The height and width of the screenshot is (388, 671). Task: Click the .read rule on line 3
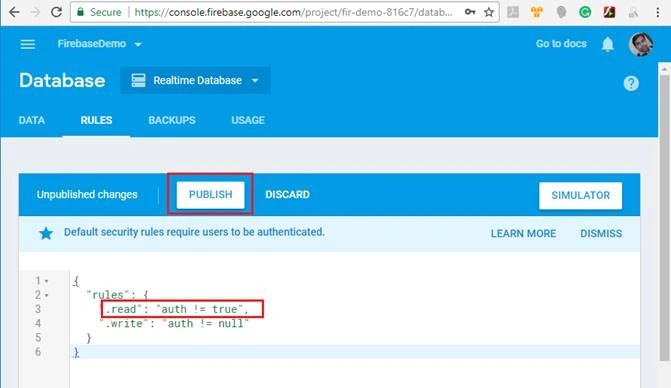175,309
